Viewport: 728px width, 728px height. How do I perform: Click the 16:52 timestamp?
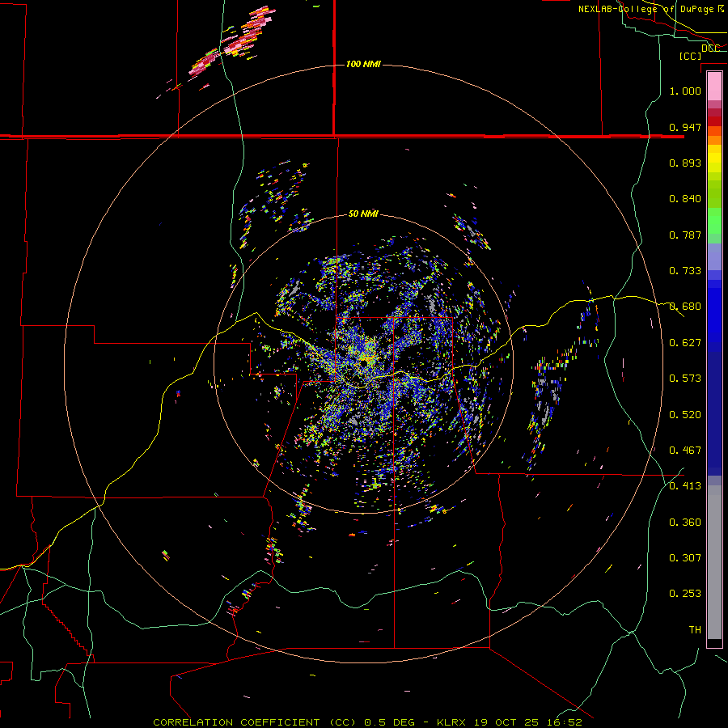click(x=563, y=722)
